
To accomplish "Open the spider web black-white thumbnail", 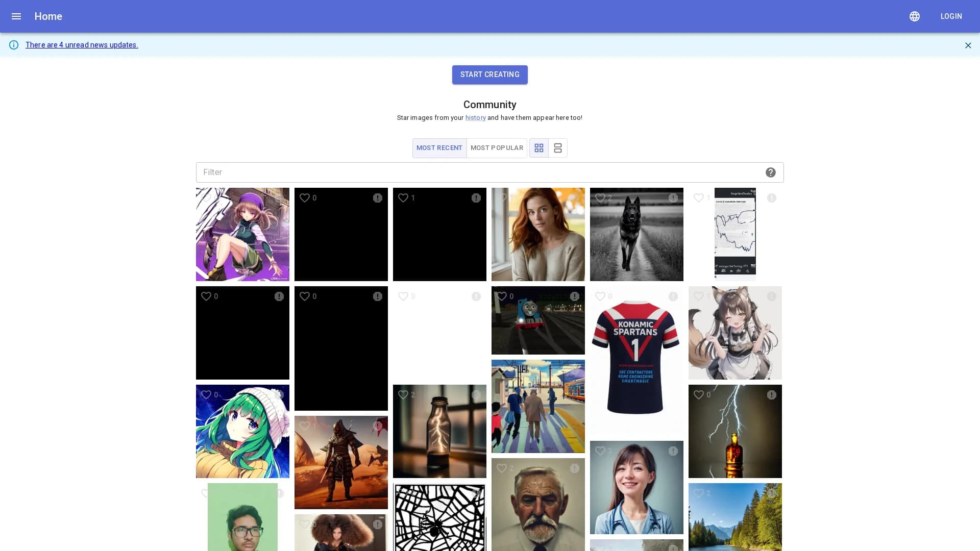I will (x=439, y=517).
